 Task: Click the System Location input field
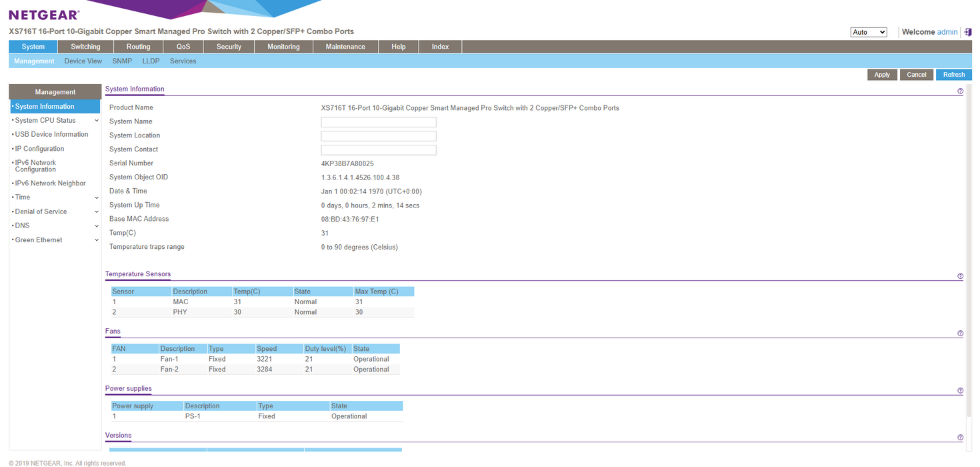(x=379, y=136)
